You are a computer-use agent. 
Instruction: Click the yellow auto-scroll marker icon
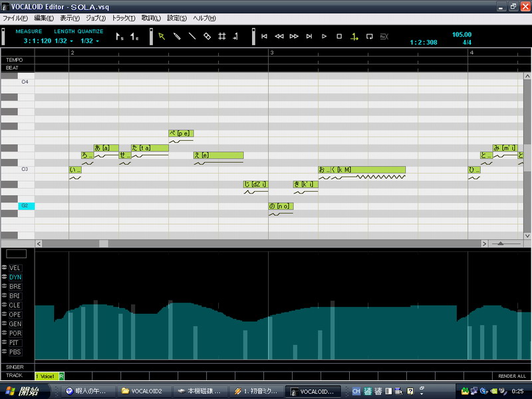354,37
